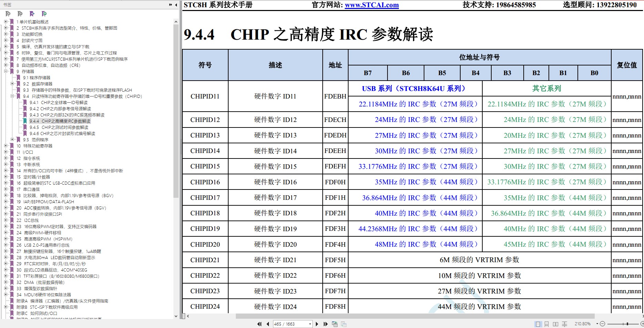Image resolution: width=644 pixels, height=328 pixels.
Task: Click the FDF8H address cell
Action: click(335, 306)
